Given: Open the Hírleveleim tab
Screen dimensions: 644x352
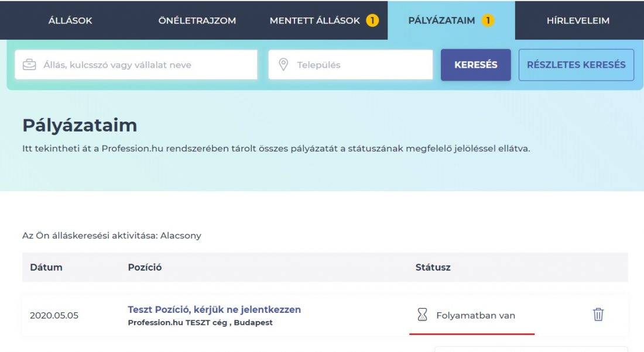Looking at the screenshot, I should 578,20.
